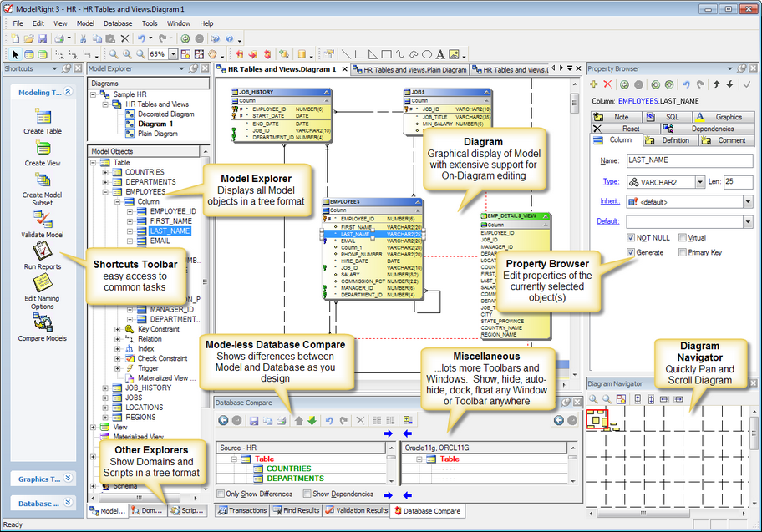Click the Reset button in Property Browser
Screen dimensions: 762x532
pyautogui.click(x=630, y=128)
